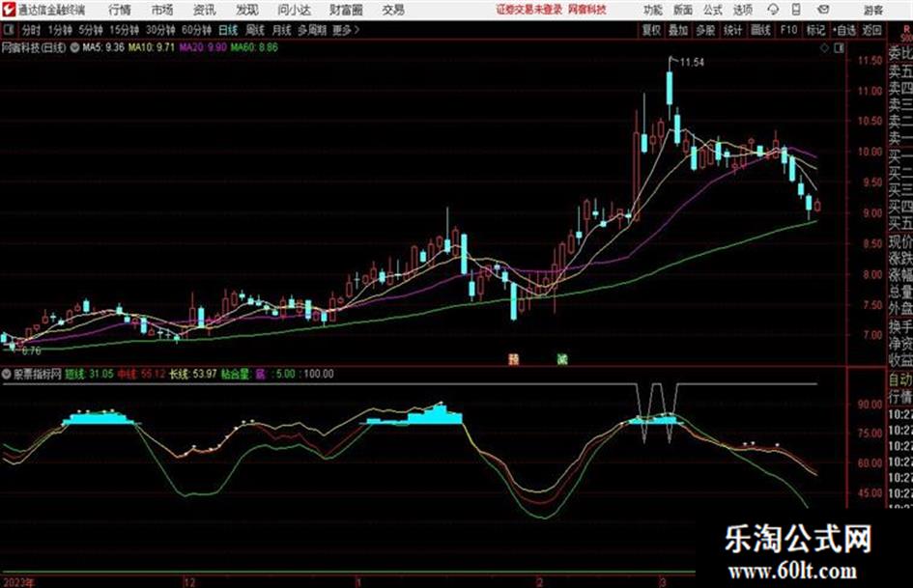Click the MA20: 9.90 label

point(203,47)
